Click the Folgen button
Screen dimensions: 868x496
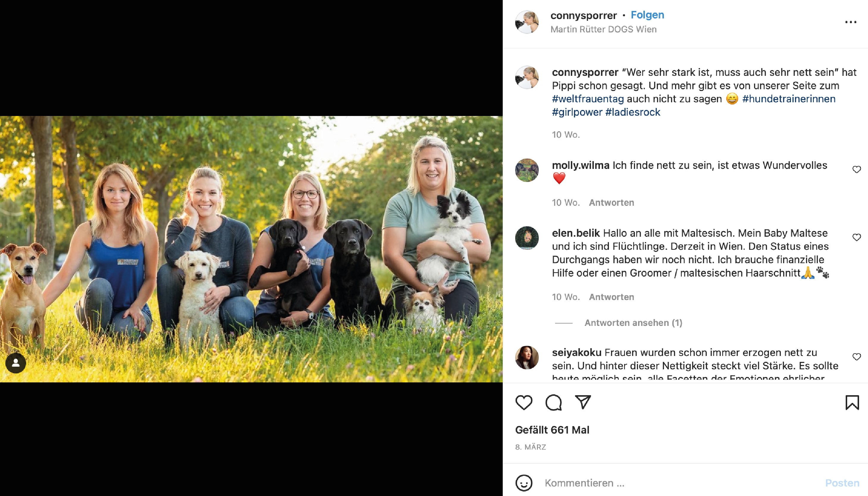tap(647, 15)
